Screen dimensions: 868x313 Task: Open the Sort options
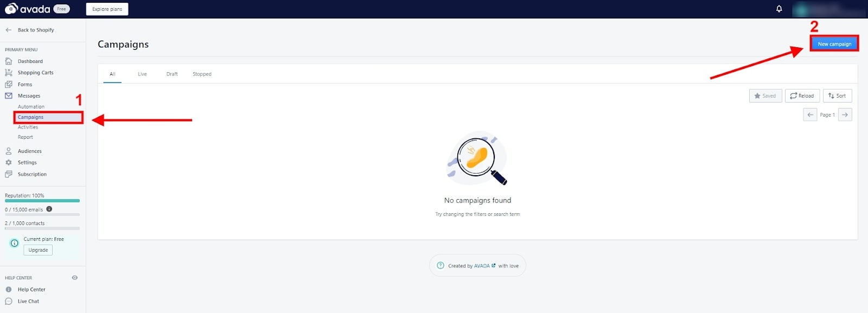click(837, 96)
